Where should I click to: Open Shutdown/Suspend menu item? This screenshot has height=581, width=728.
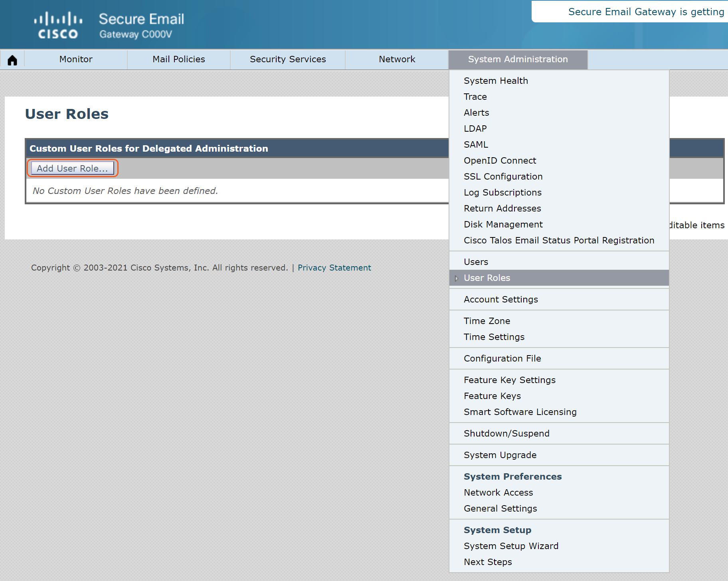(506, 433)
